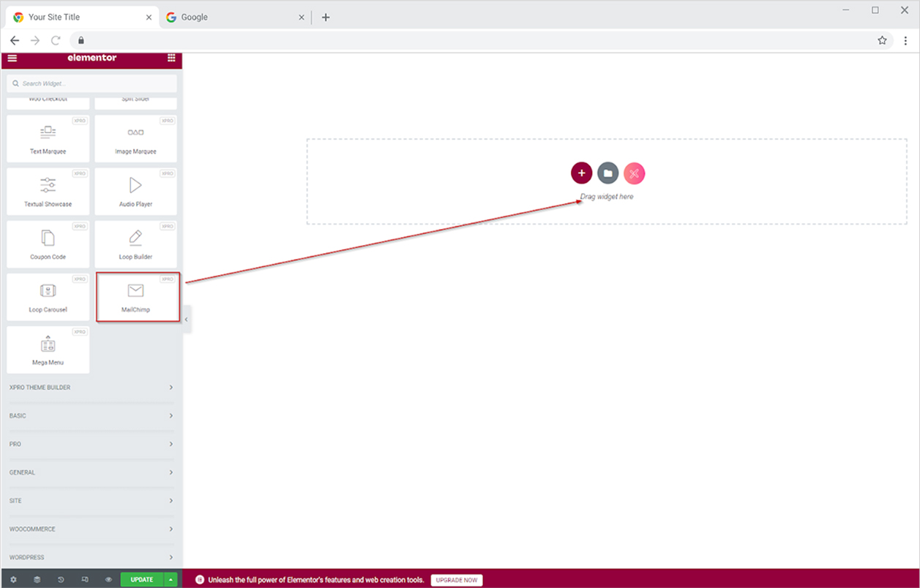Open the Elementor hamburger menu

12,59
